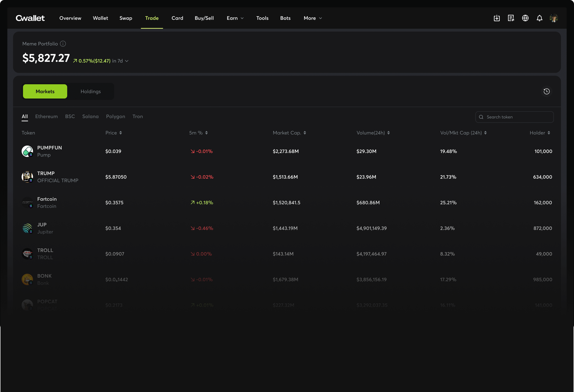Switch to the Holdings view
The height and width of the screenshot is (392, 574).
pyautogui.click(x=90, y=91)
